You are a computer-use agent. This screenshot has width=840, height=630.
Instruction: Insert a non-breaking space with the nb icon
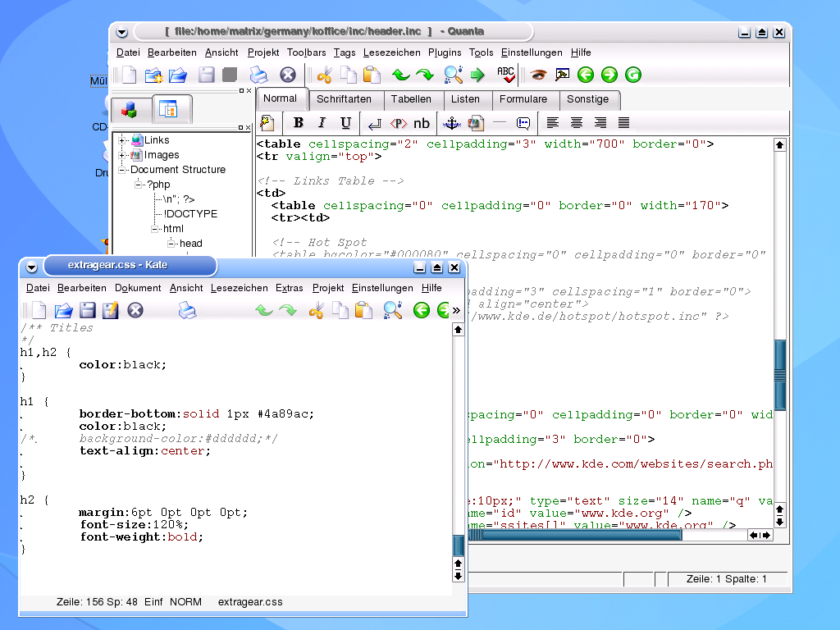[x=421, y=123]
